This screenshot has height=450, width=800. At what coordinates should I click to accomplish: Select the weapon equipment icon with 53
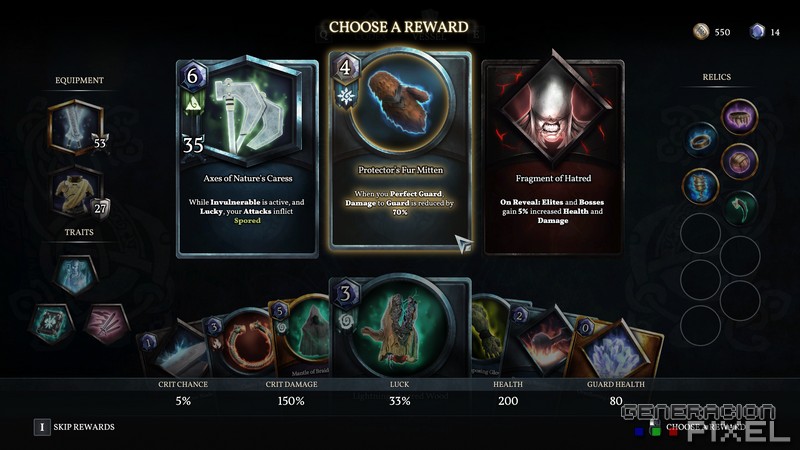point(78,127)
